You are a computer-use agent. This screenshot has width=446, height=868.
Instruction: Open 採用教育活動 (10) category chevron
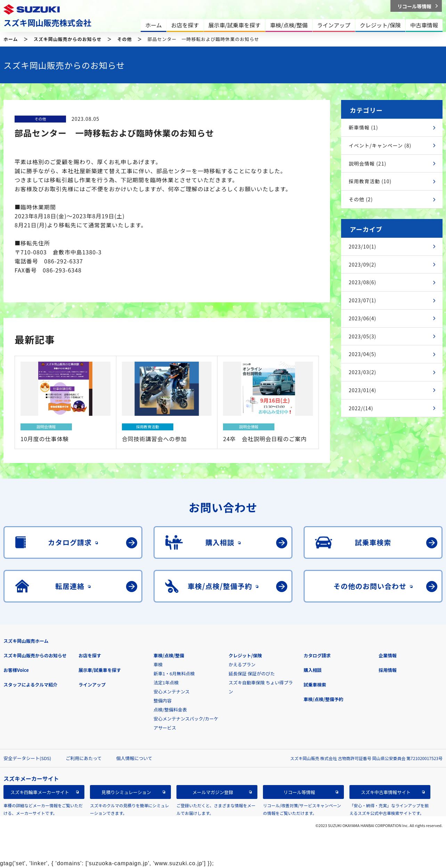pos(434,182)
